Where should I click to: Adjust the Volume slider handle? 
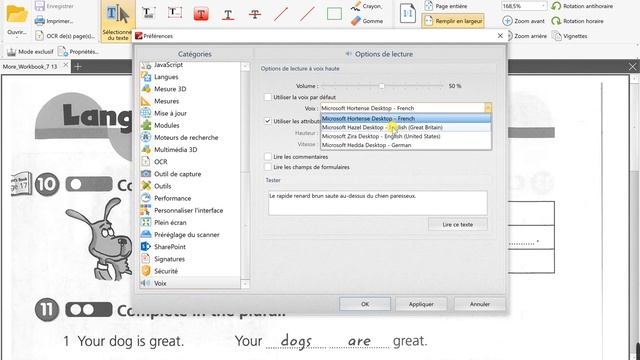click(x=382, y=86)
